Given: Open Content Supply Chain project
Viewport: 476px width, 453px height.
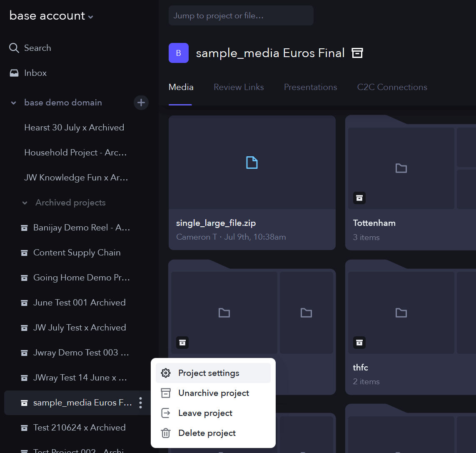Looking at the screenshot, I should pos(77,253).
